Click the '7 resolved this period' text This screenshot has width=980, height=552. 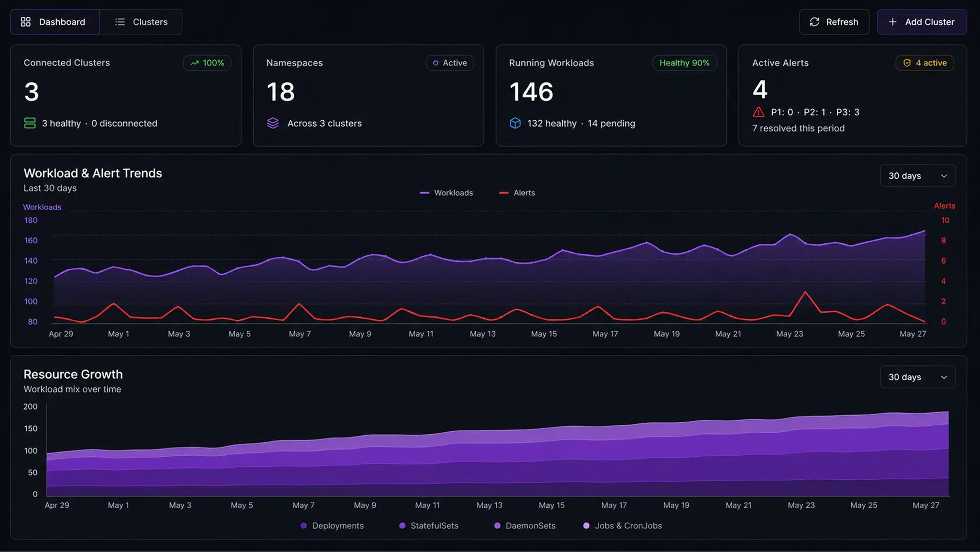(798, 128)
